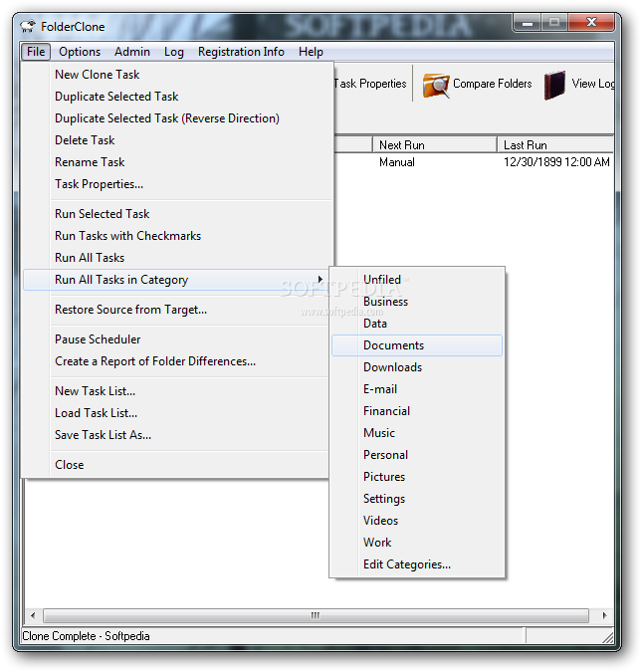The width and height of the screenshot is (642, 672).
Task: Click the Manual next run cell
Action: [397, 162]
